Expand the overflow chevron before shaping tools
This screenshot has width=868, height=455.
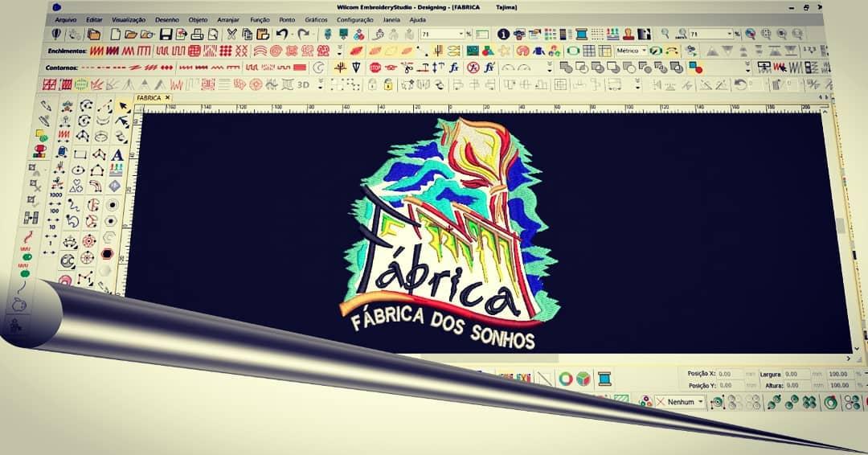(549, 68)
